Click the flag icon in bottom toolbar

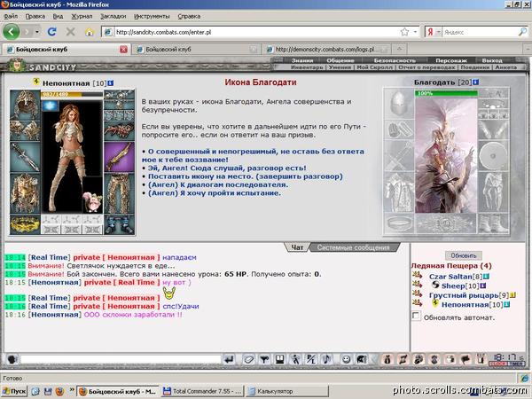465,359
